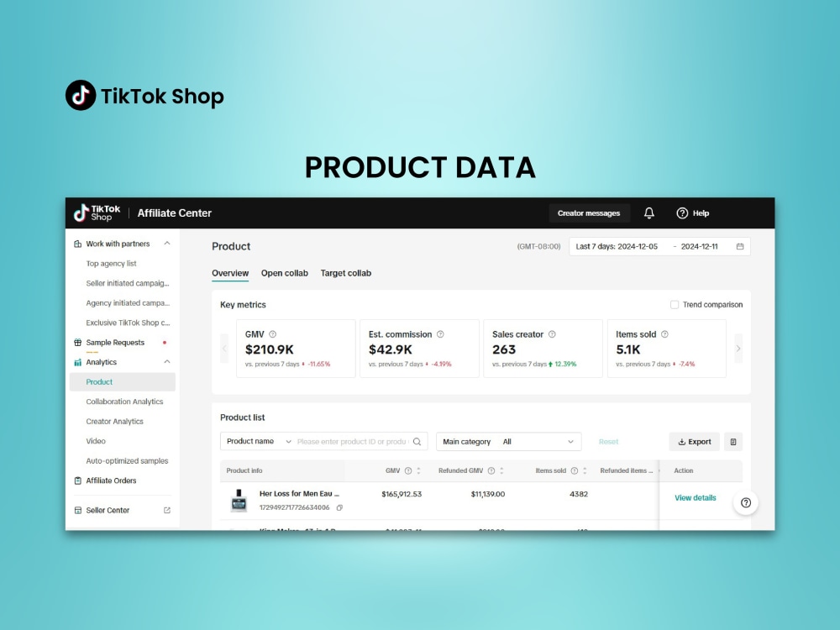
Task: Open the Main category All dropdown
Action: 508,442
